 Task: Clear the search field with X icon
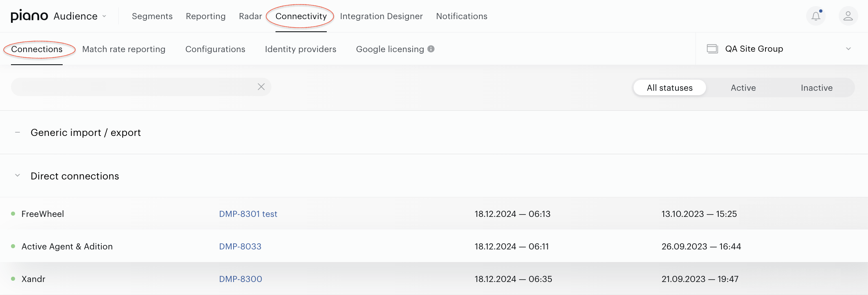[261, 87]
